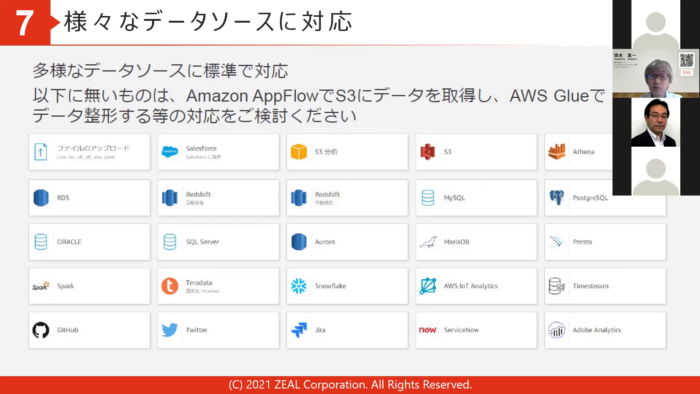Screen dimensions: 700x394
Task: Click the ServiceNow logo icon
Action: [428, 330]
